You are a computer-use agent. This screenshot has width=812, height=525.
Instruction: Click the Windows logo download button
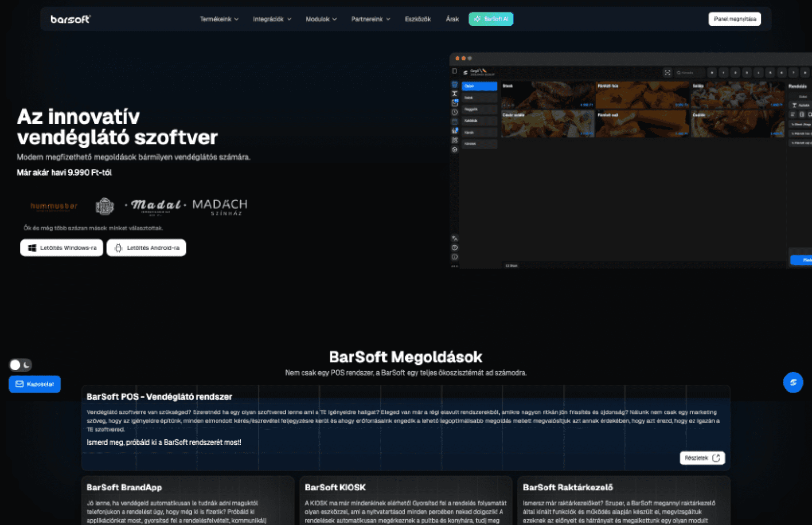61,248
